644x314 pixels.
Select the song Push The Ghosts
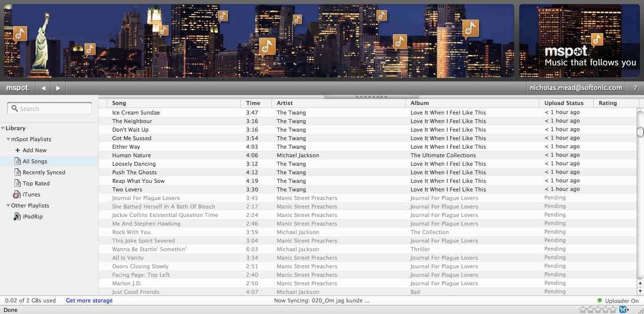click(134, 172)
